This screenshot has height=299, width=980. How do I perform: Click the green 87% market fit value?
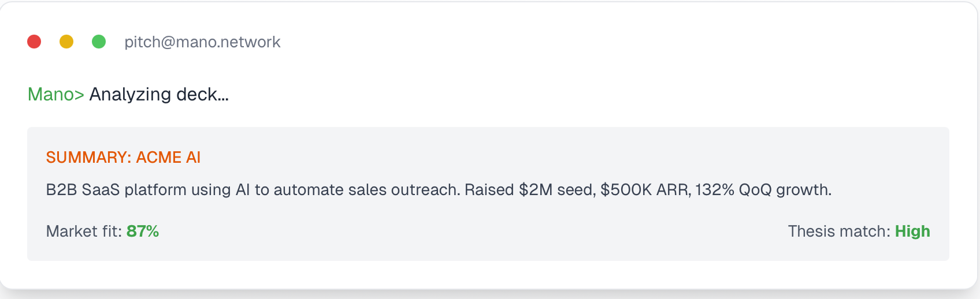pos(143,231)
